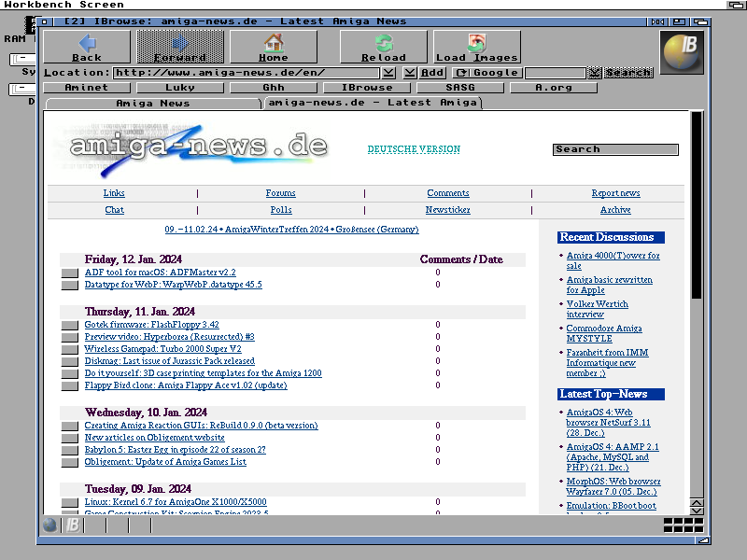This screenshot has width=747, height=560.
Task: Open the Aminet bookmark button
Action: coord(85,88)
